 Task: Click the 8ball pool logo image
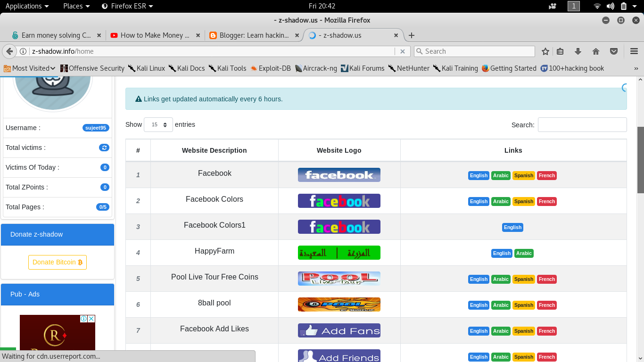[339, 304]
